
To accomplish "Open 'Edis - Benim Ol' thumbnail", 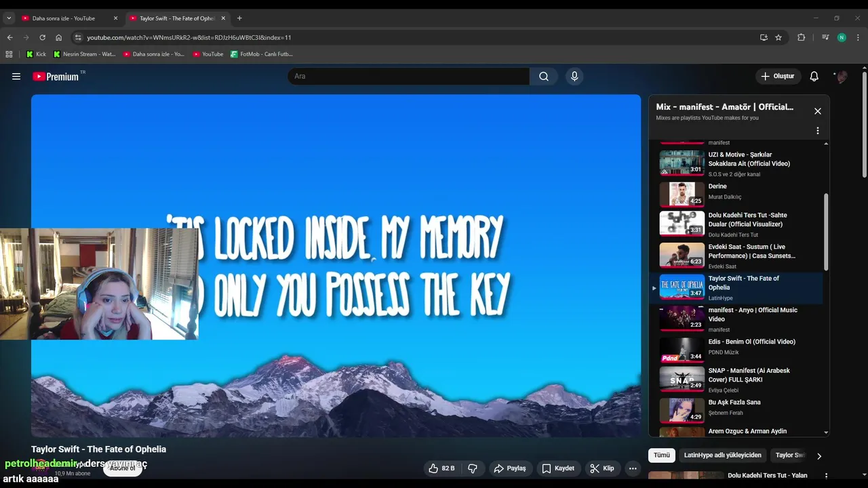I will pos(682,350).
